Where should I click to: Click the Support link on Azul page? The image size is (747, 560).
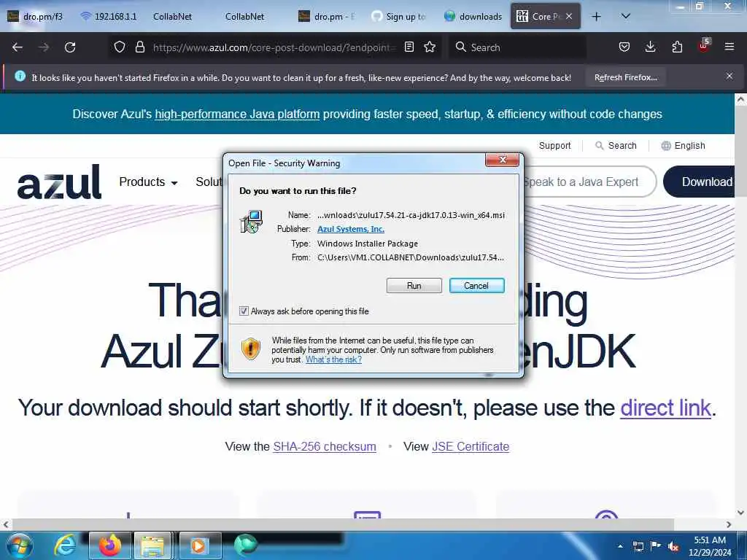click(554, 146)
